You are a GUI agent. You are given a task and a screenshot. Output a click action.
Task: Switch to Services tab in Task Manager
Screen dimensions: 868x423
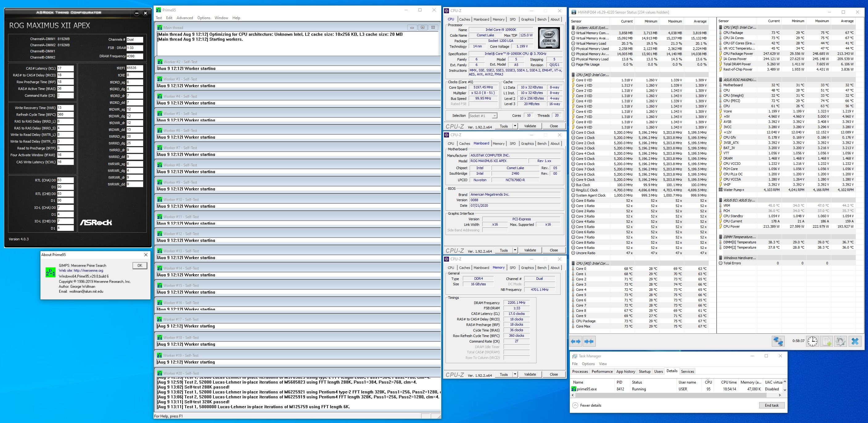tap(687, 372)
